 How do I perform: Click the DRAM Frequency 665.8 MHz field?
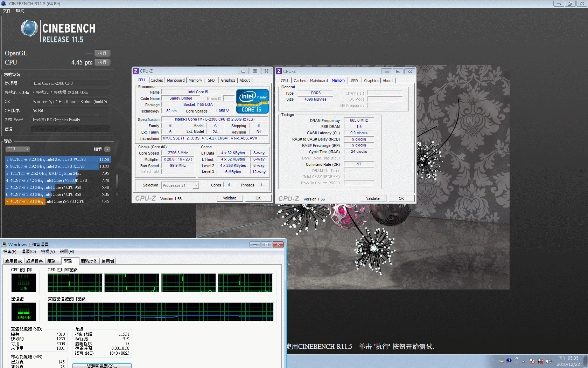(x=359, y=120)
